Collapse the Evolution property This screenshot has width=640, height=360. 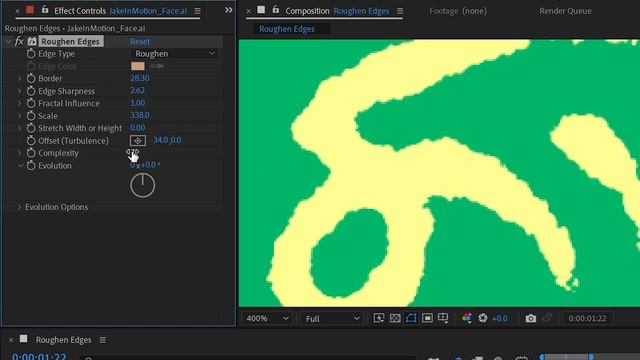click(20, 166)
